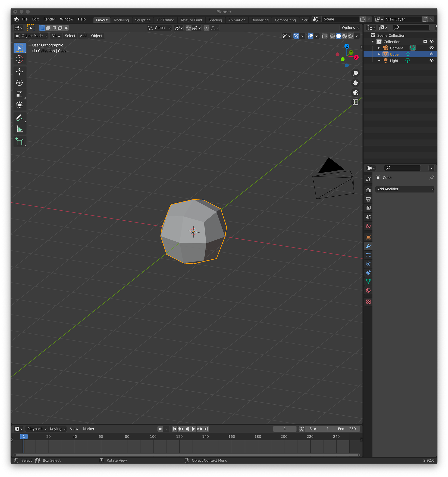Activate the Scale tool
The height and width of the screenshot is (477, 448).
[x=19, y=94]
